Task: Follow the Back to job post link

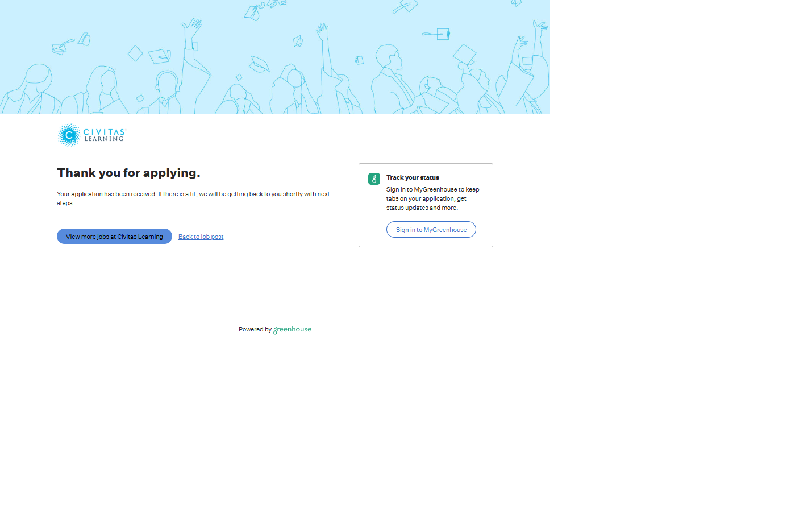Action: 201,237
